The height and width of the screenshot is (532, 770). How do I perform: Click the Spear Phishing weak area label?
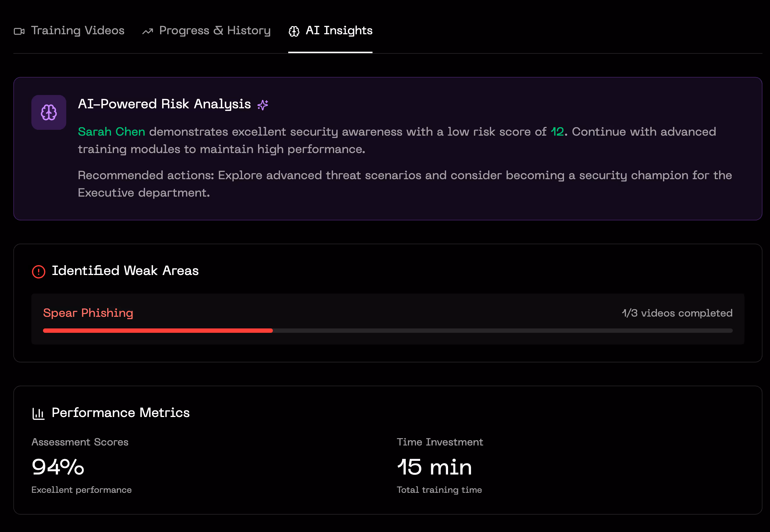click(88, 313)
